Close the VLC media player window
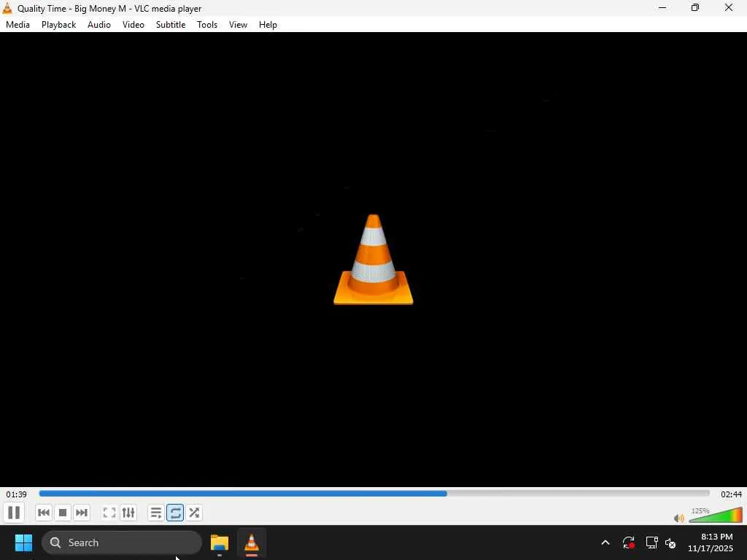Image resolution: width=747 pixels, height=560 pixels. (x=729, y=8)
